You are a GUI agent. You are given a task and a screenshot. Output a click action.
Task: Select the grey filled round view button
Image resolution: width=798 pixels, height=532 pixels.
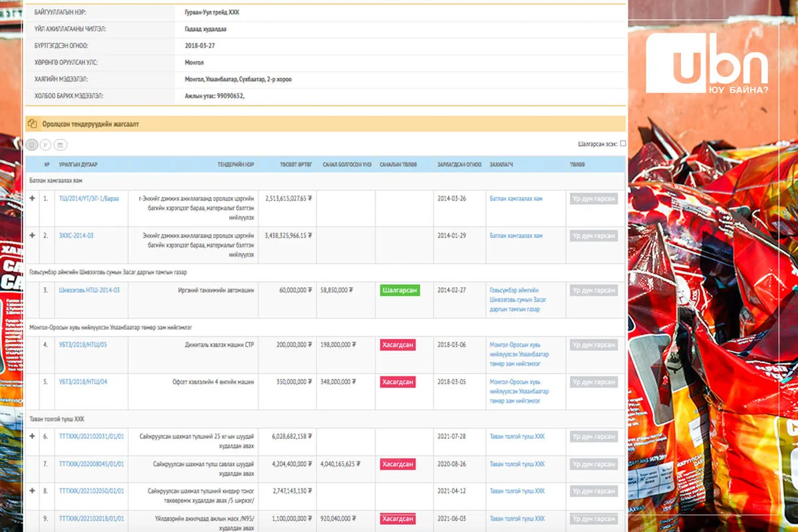pyautogui.click(x=32, y=144)
